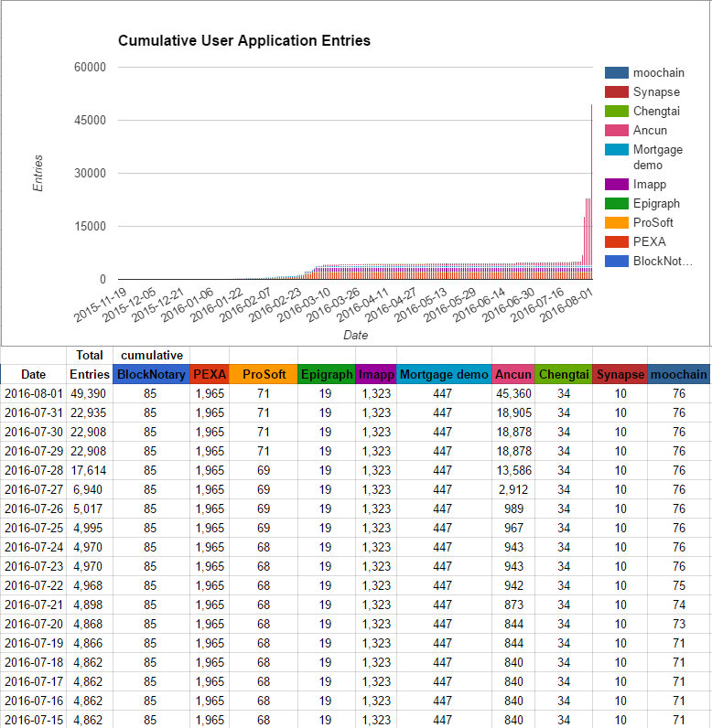The image size is (712, 728).
Task: Click the date cell 2016-07-15
Action: (34, 720)
